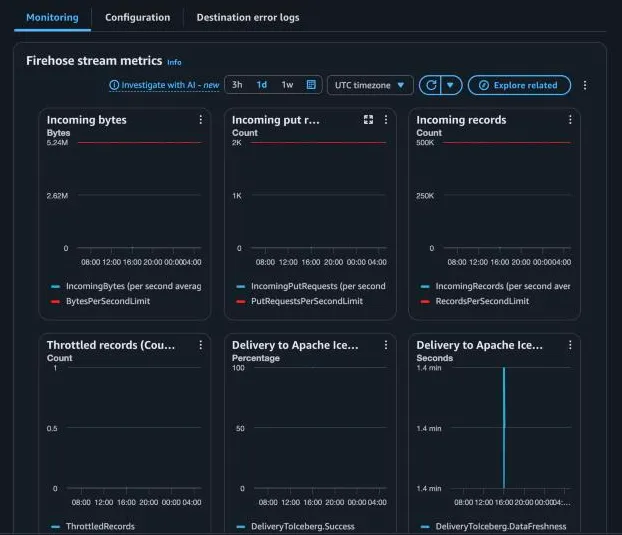Enlarge the Incoming put requests widget

coord(368,119)
